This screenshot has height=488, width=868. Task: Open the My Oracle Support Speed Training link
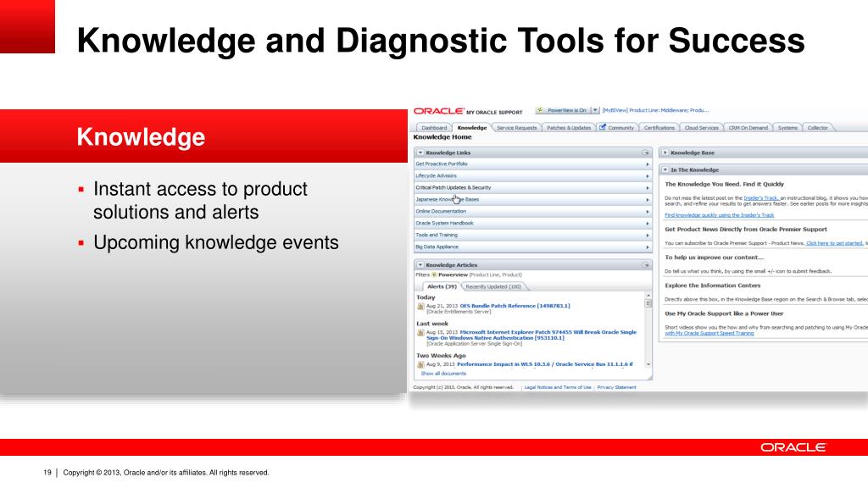pyautogui.click(x=709, y=333)
